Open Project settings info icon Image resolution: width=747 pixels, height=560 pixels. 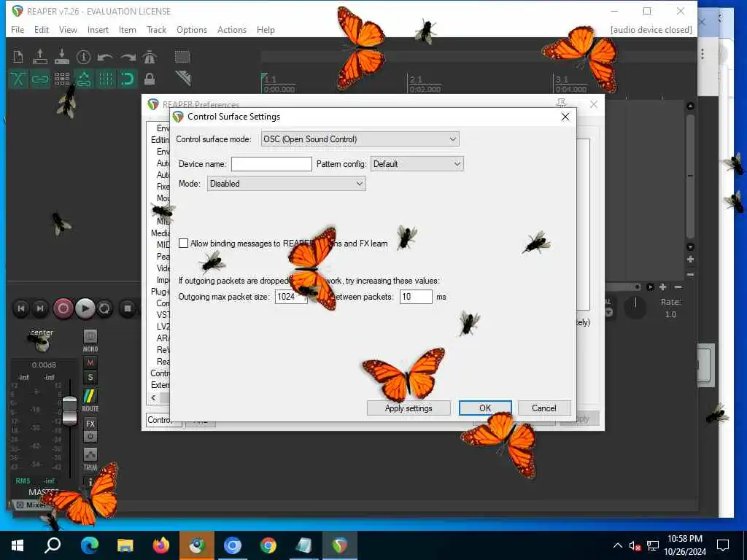click(83, 57)
